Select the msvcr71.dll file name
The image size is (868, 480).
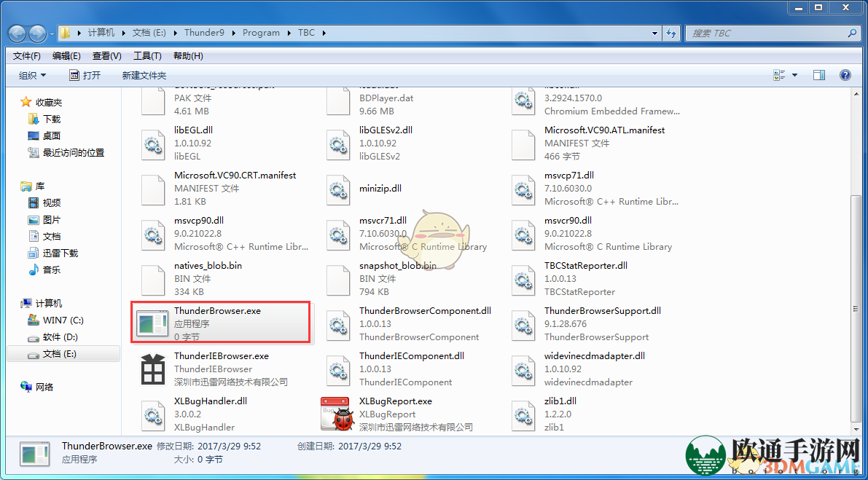[x=383, y=221]
